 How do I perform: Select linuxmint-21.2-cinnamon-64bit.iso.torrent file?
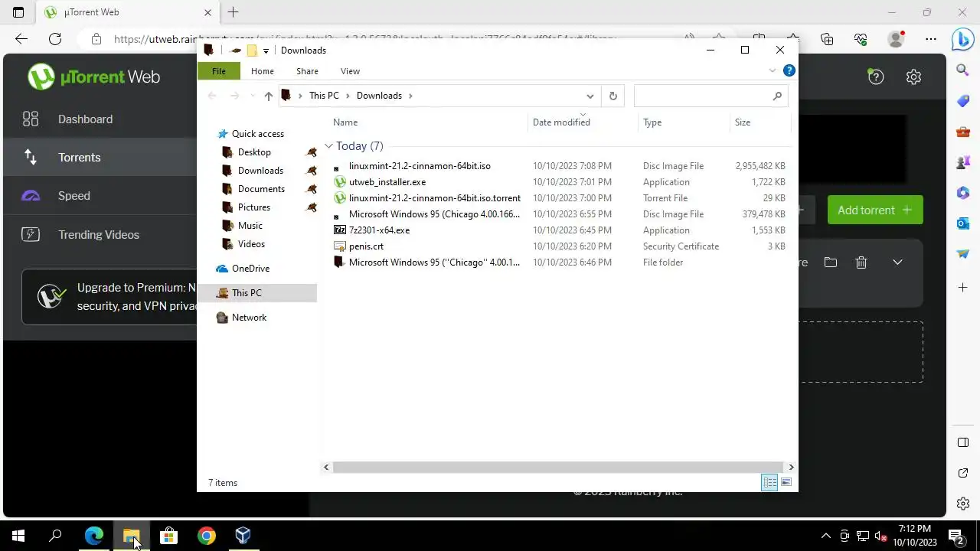coord(434,198)
